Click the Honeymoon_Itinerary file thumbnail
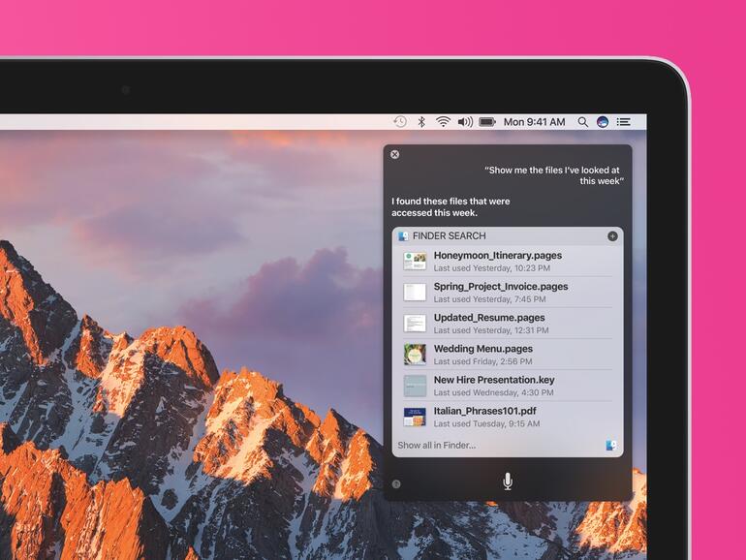The image size is (746, 560). (415, 262)
